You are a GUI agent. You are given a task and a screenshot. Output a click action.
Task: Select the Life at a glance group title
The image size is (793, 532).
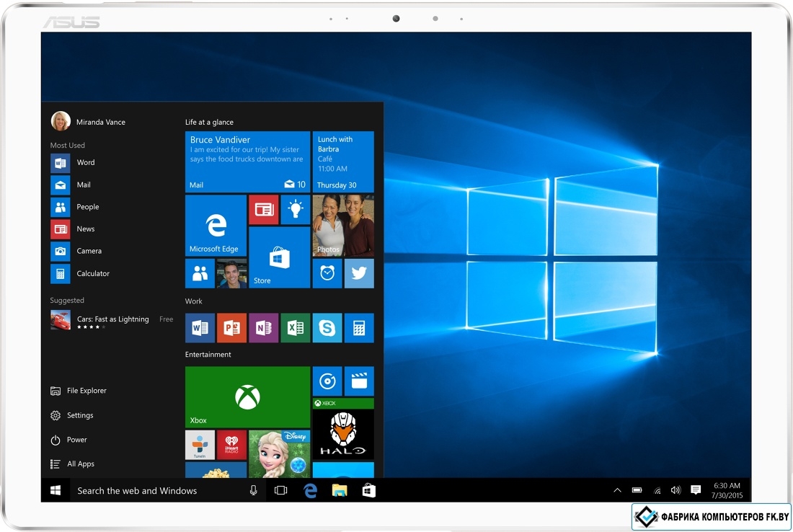[209, 123]
